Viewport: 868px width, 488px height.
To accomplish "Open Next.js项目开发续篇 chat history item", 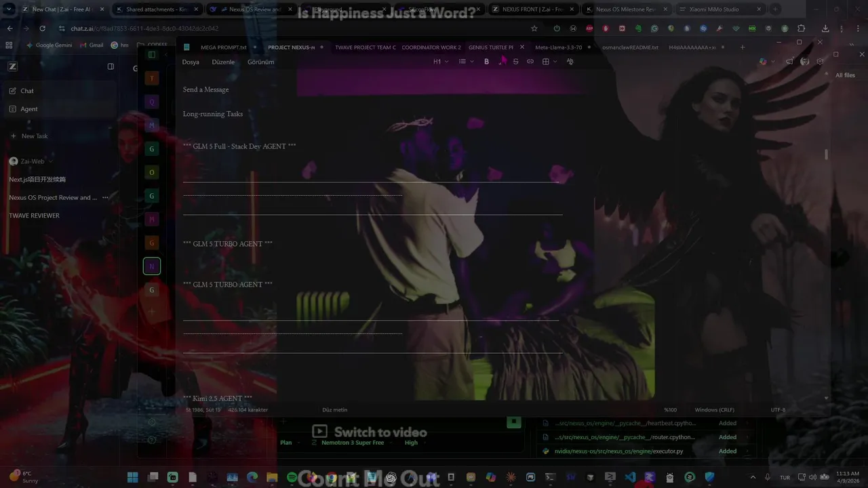I will pyautogui.click(x=37, y=180).
